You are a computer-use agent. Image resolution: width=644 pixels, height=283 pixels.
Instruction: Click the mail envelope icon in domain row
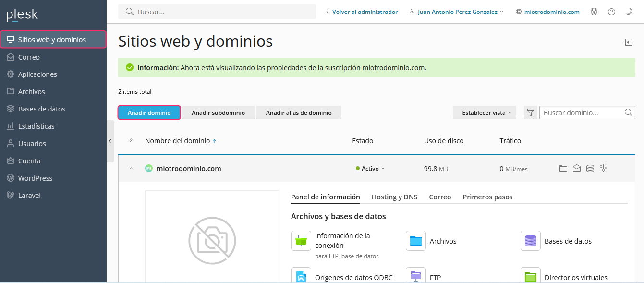(577, 169)
